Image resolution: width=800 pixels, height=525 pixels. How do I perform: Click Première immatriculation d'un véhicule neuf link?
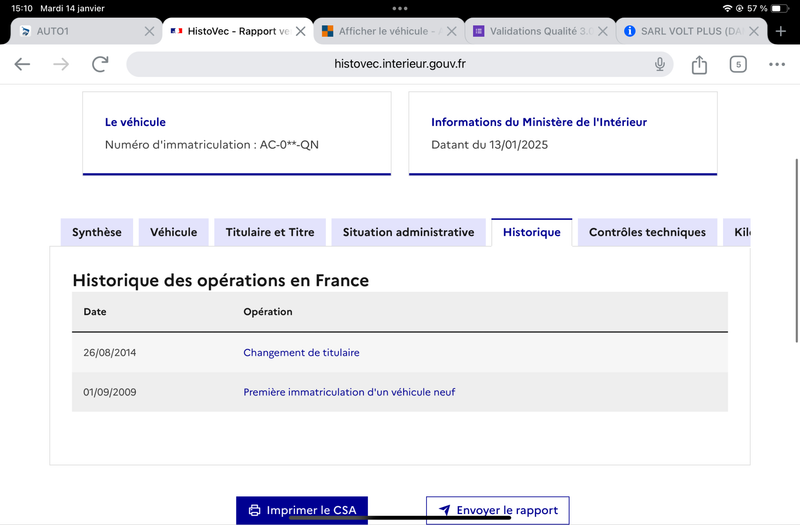coord(349,392)
